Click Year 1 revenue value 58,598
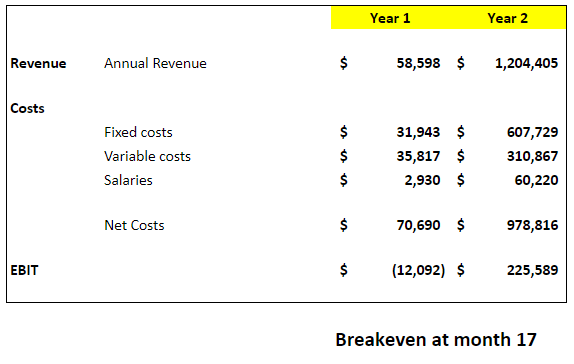This screenshot has width=574, height=364. click(x=418, y=63)
